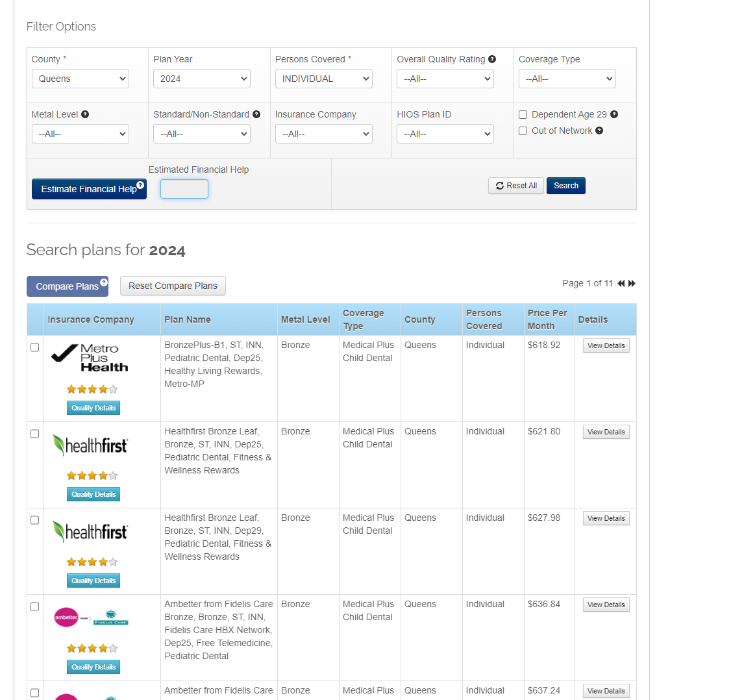Open the Insurance Company filter dropdown

(x=323, y=134)
